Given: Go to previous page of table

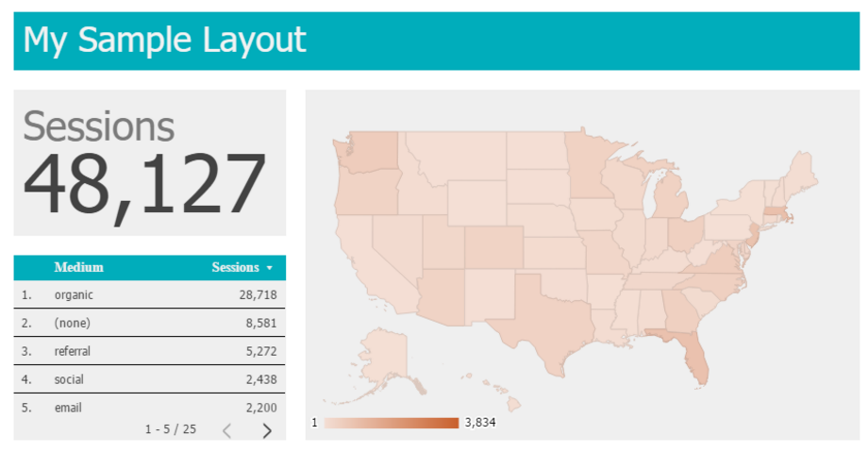Looking at the screenshot, I should [x=226, y=430].
